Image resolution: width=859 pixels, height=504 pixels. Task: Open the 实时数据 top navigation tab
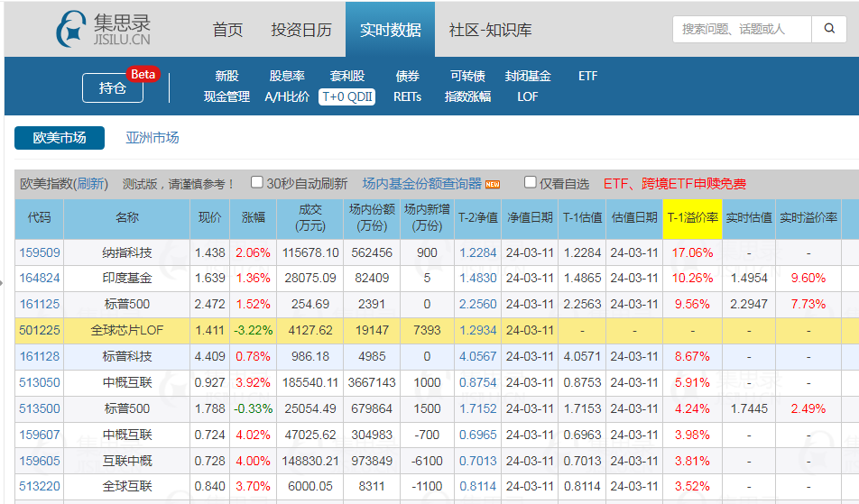[390, 30]
